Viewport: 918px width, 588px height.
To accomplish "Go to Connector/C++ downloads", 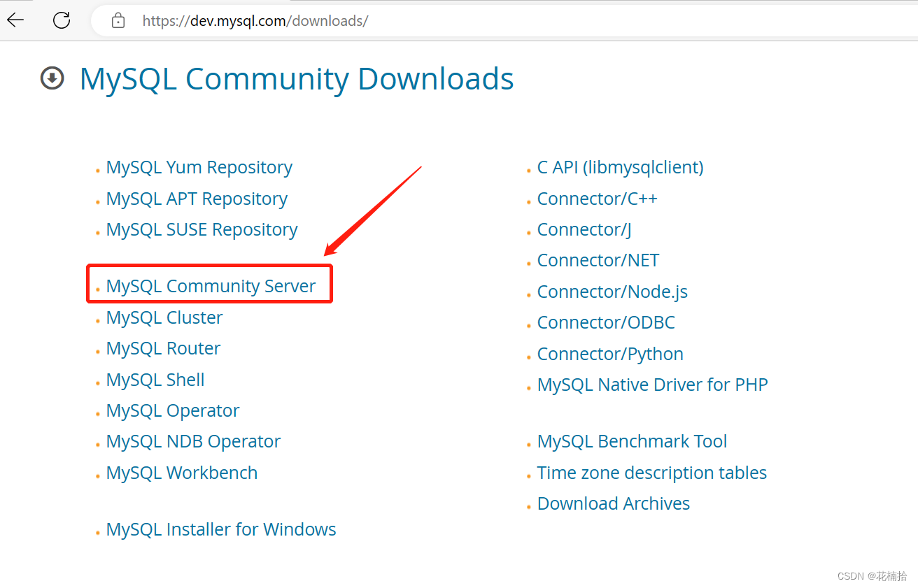I will [x=598, y=199].
